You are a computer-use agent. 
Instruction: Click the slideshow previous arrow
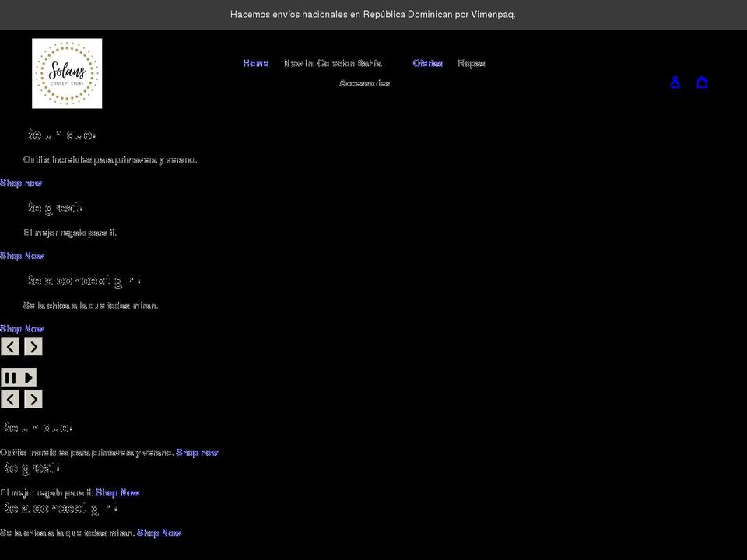coord(9,346)
